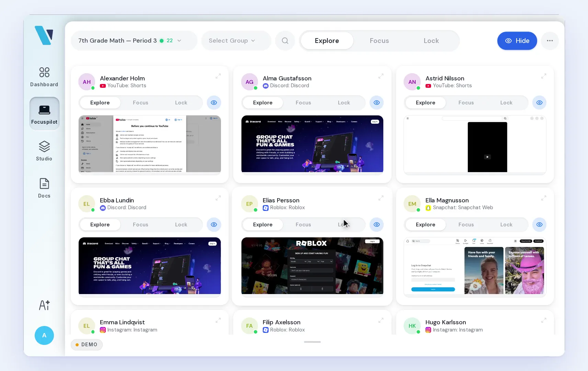Toggle screen visibility eye for Alexander Holm
This screenshot has height=371, width=588.
(x=214, y=103)
